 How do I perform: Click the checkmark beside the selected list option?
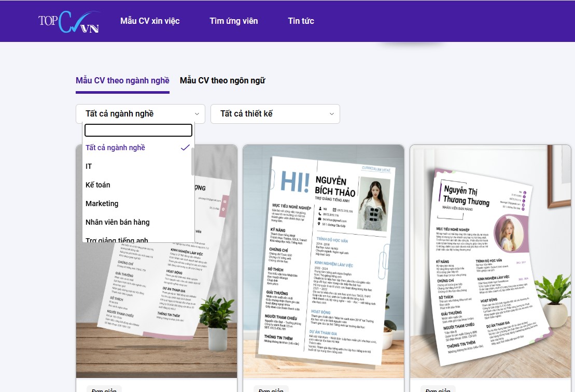(185, 148)
